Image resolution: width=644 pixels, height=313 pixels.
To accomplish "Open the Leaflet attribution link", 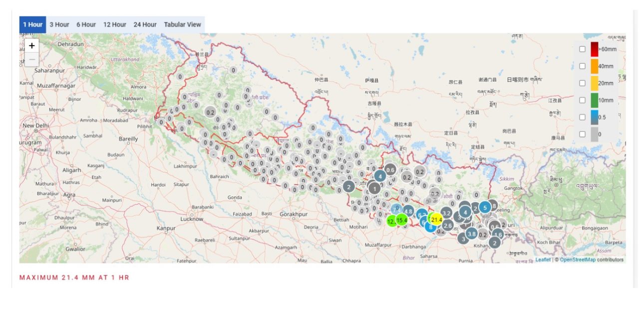I will pyautogui.click(x=543, y=259).
